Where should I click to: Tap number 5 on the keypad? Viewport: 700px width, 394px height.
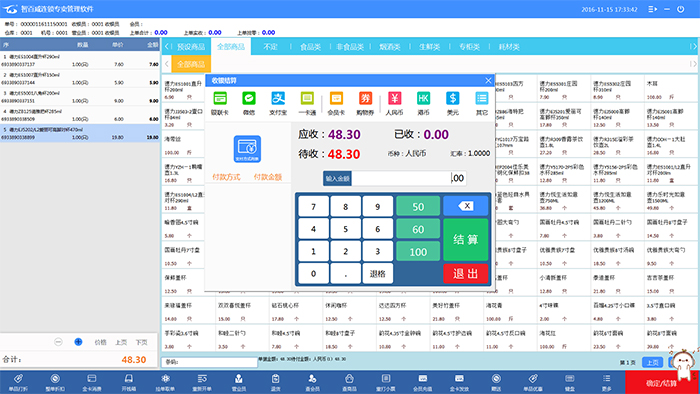point(346,229)
